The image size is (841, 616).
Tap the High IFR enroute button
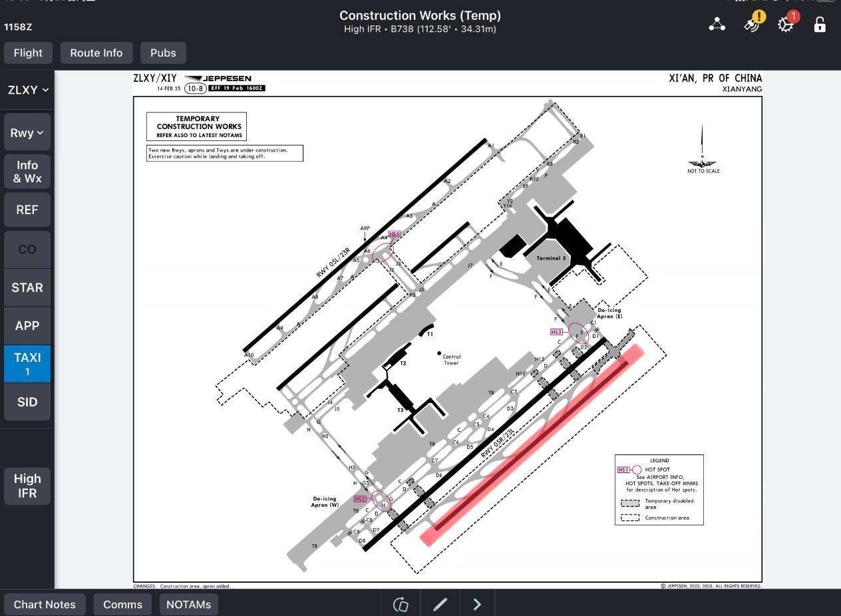(27, 486)
